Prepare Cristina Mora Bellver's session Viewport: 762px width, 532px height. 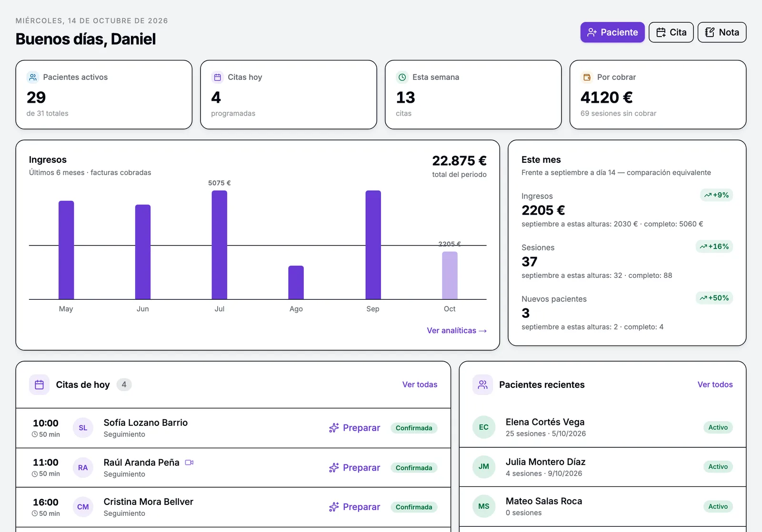coord(354,507)
